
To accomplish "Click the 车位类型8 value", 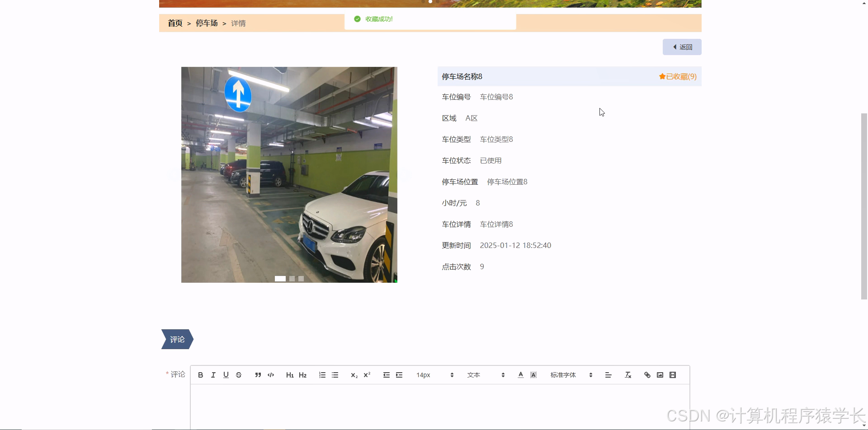I will tap(496, 140).
